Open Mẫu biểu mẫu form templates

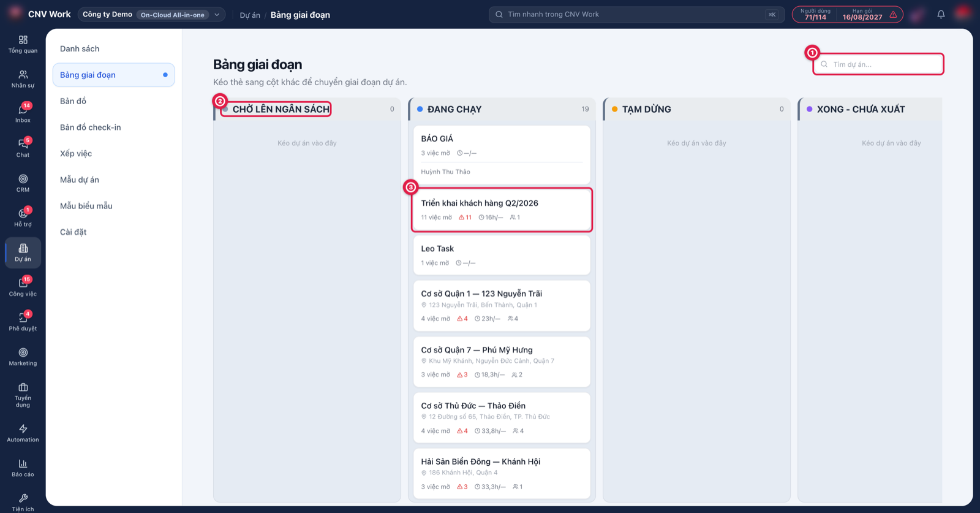113,206
